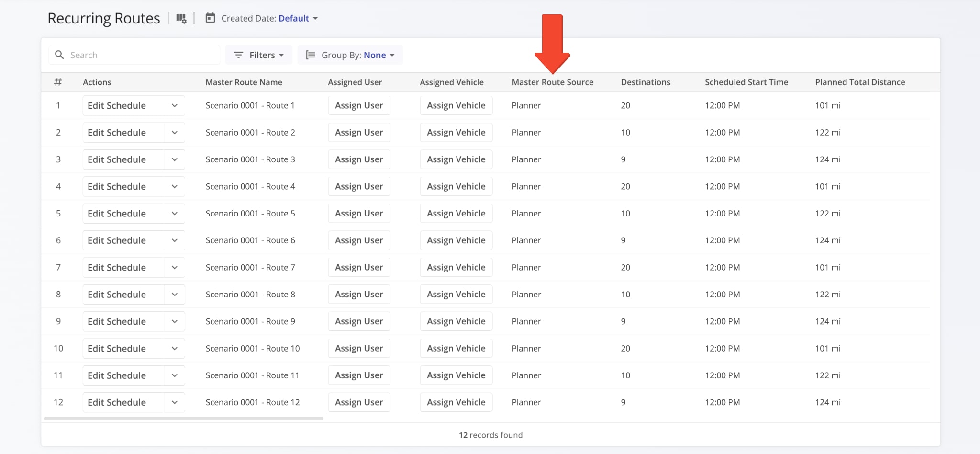
Task: Expand the action chevron for Route 6
Action: pyautogui.click(x=175, y=240)
